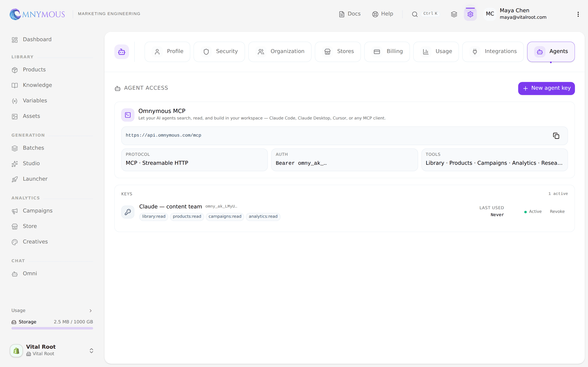
Task: Expand the Usage section chevron
Action: [90, 311]
